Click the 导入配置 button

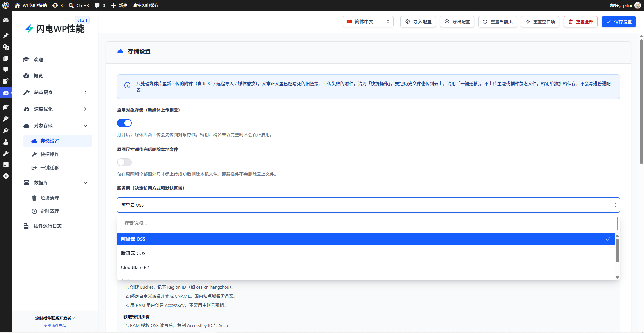(418, 22)
